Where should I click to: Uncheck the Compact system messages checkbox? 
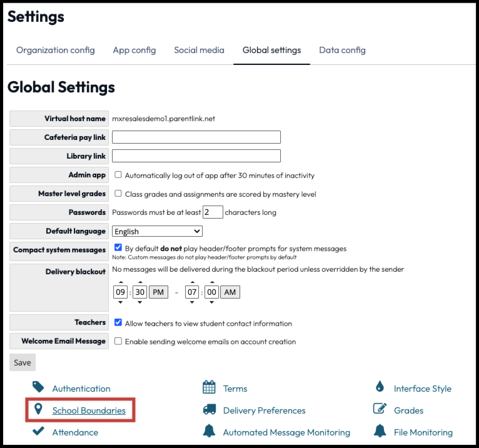tap(118, 248)
